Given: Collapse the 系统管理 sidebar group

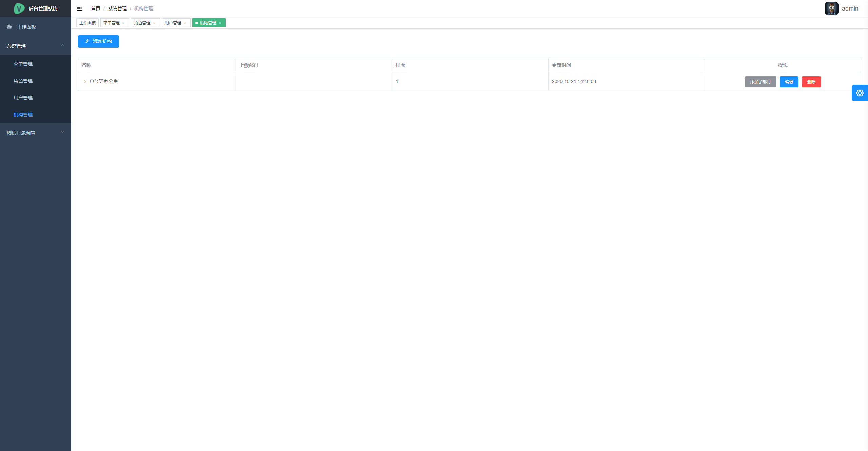Looking at the screenshot, I should [x=36, y=46].
